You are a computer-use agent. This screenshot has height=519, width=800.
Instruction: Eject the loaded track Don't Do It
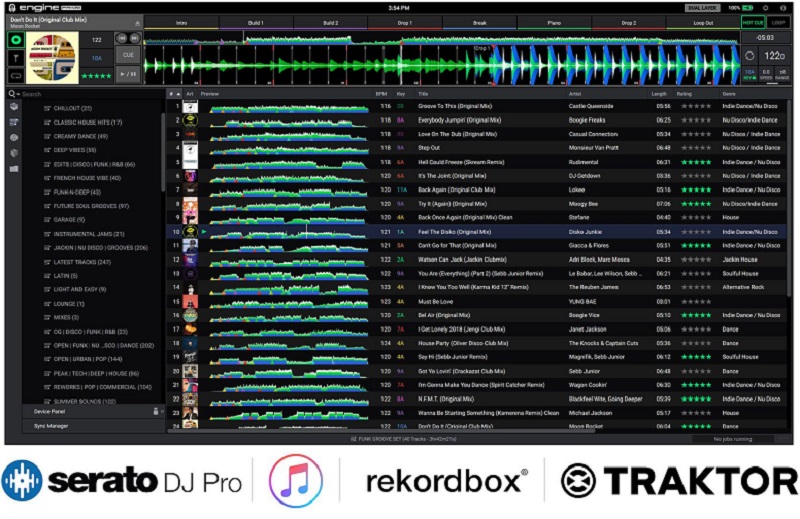pyautogui.click(x=137, y=23)
